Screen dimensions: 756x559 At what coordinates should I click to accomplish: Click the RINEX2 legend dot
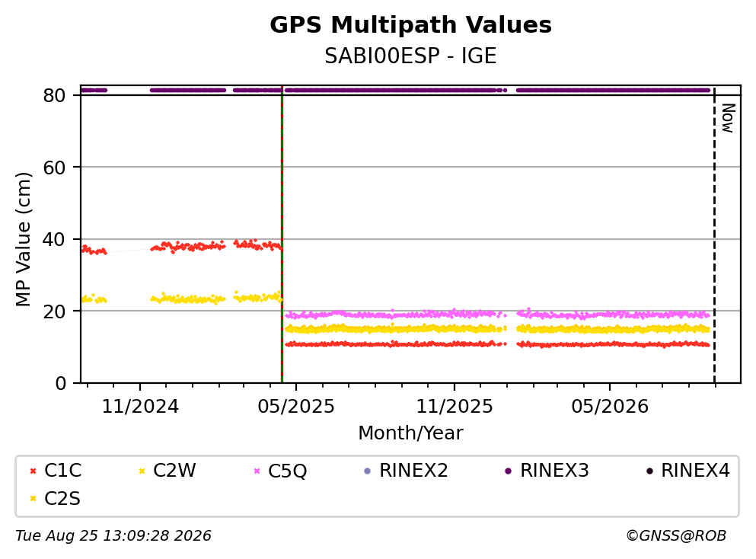click(368, 471)
